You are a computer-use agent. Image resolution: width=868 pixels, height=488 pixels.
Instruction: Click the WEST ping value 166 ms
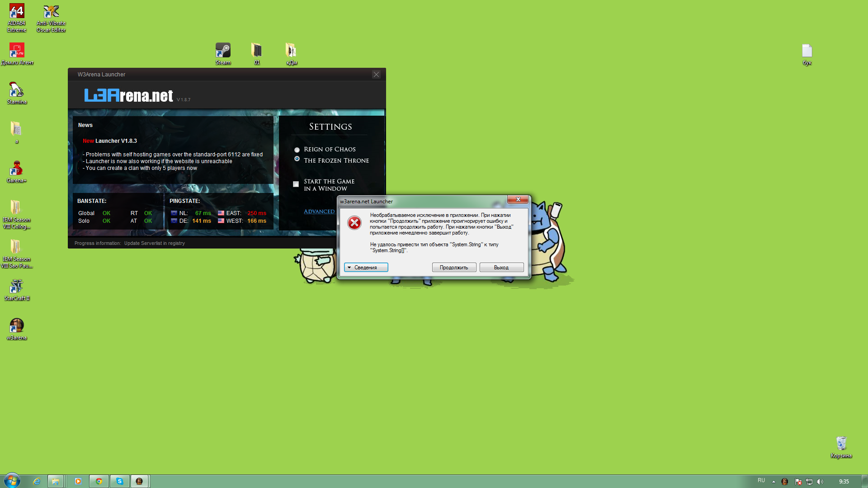257,221
